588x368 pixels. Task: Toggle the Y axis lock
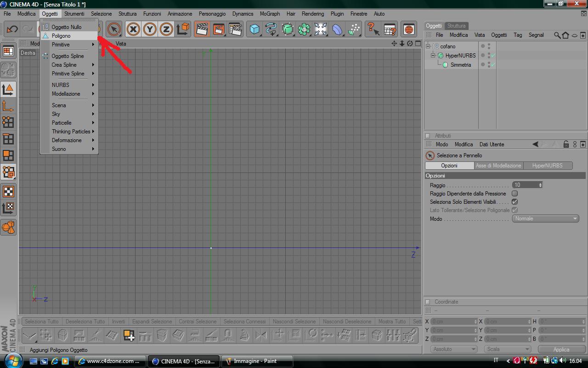tap(150, 29)
